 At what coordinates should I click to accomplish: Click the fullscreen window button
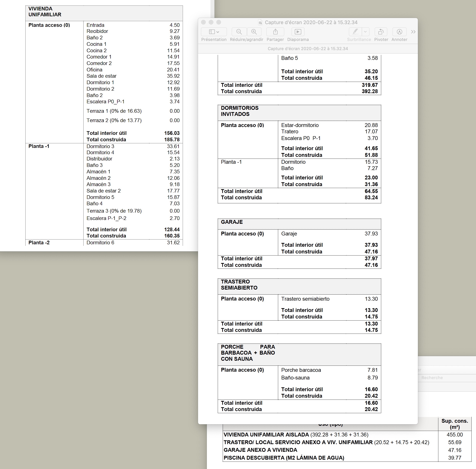[219, 22]
